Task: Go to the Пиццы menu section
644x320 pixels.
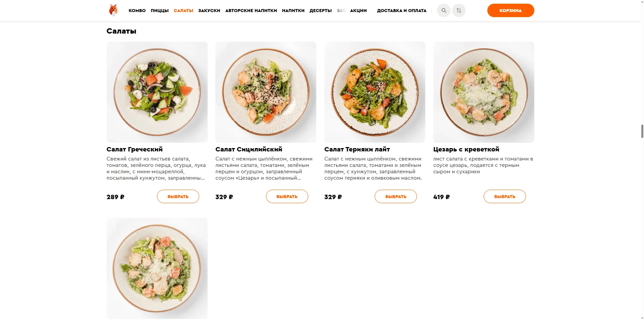Action: coord(160,11)
